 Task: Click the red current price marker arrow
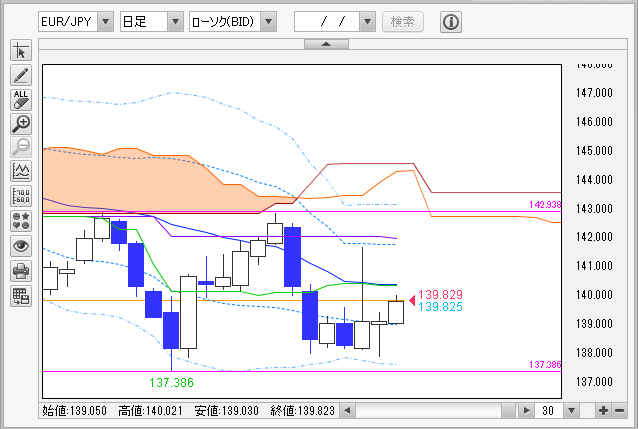412,300
